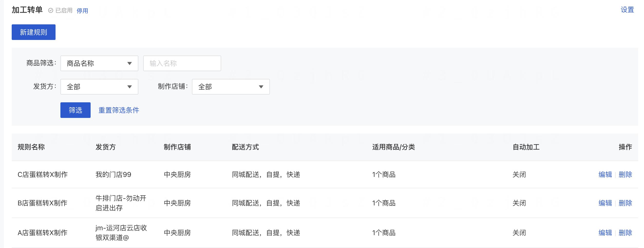Edit the B店蛋糕转X制作 rule

tap(605, 203)
